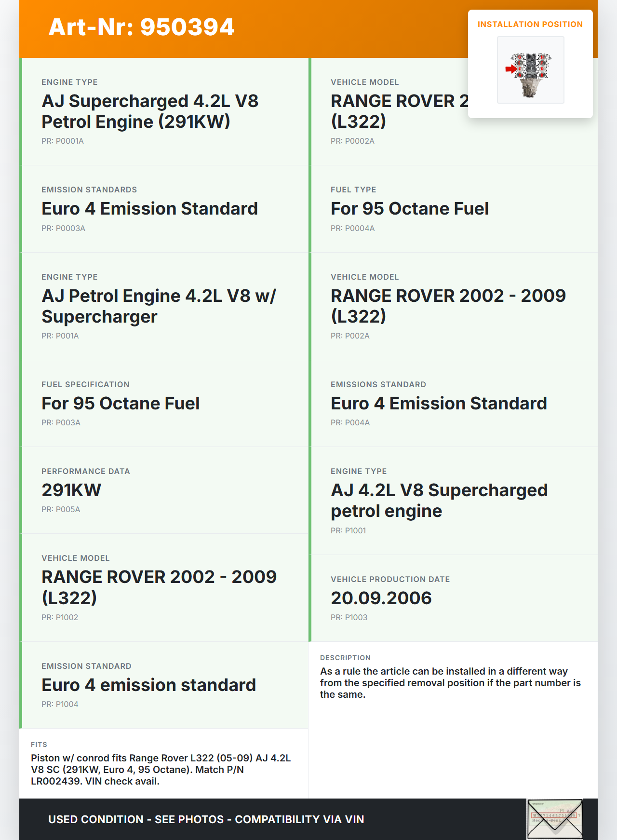The width and height of the screenshot is (617, 840).
Task: Select AJ Petrol Engine 4.2L V8 w/ Supercharger
Action: 159,306
